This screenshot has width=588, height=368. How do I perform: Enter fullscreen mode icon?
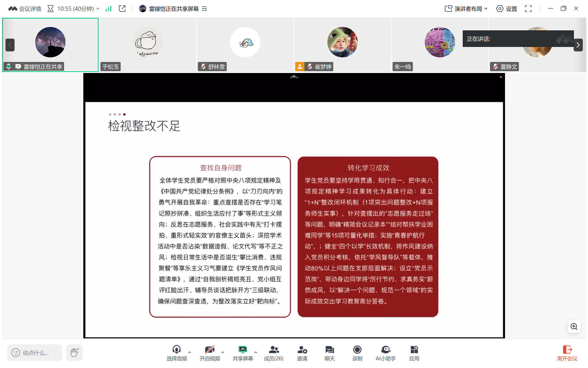pos(528,9)
